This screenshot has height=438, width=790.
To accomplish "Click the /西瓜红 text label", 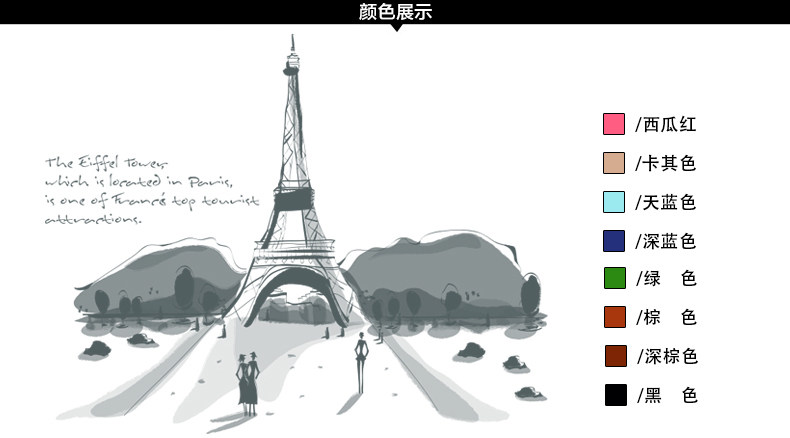I will pos(666,125).
